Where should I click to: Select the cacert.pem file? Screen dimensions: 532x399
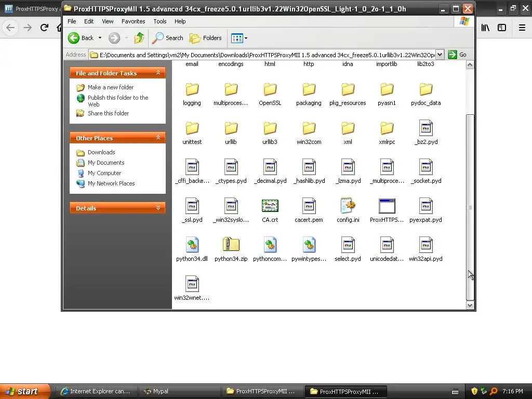pyautogui.click(x=309, y=211)
